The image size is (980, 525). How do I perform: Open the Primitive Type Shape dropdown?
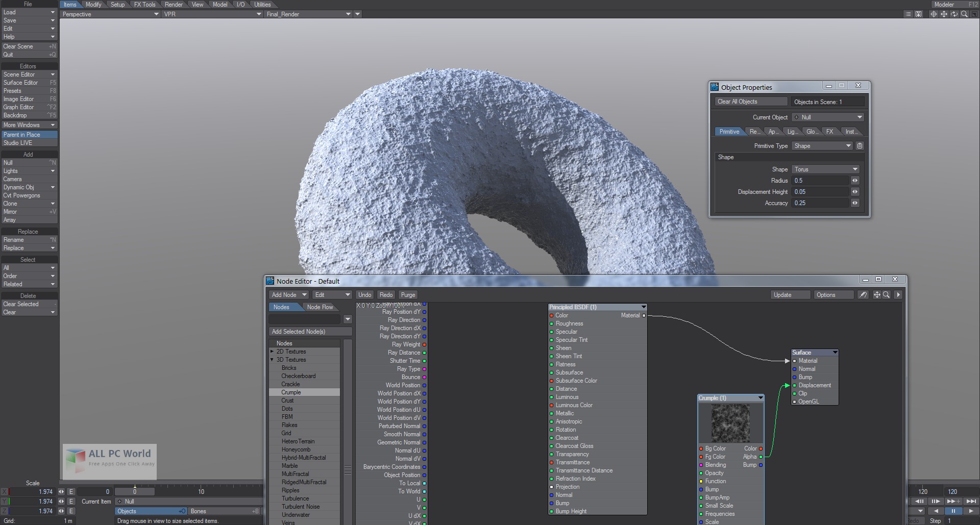click(x=822, y=146)
